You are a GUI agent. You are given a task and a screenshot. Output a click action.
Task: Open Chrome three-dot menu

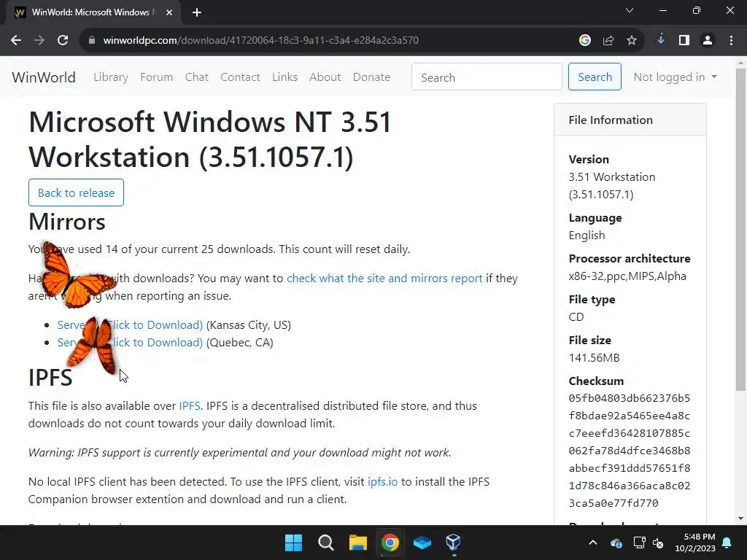point(731,41)
